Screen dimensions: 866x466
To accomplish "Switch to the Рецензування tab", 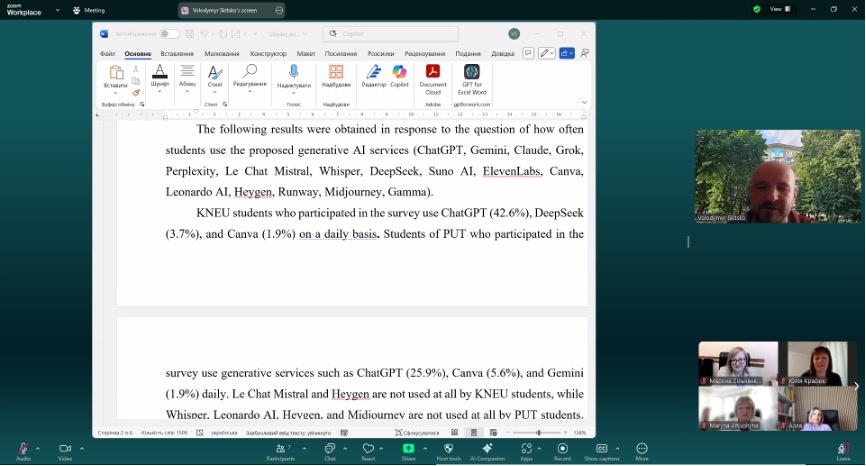I will [424, 54].
